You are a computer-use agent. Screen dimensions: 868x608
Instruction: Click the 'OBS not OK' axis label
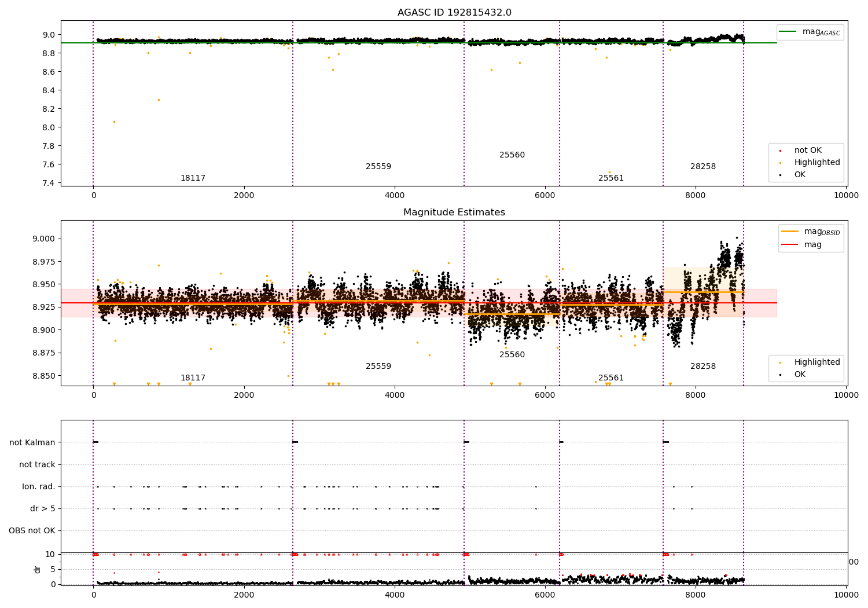click(x=32, y=530)
